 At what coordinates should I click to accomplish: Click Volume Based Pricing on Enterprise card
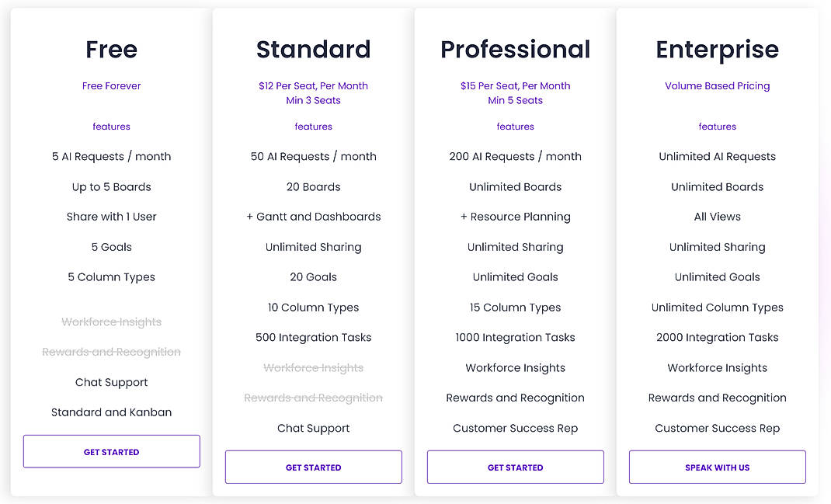click(717, 85)
